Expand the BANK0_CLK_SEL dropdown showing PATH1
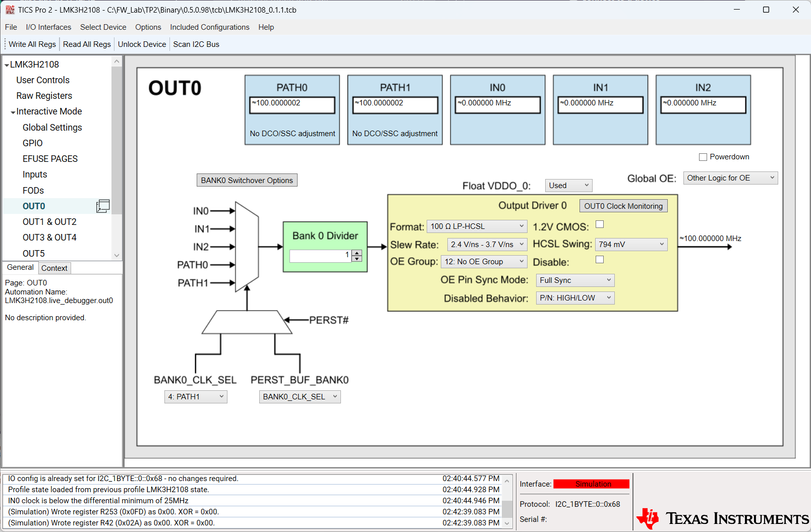The height and width of the screenshot is (532, 811). pyautogui.click(x=196, y=397)
